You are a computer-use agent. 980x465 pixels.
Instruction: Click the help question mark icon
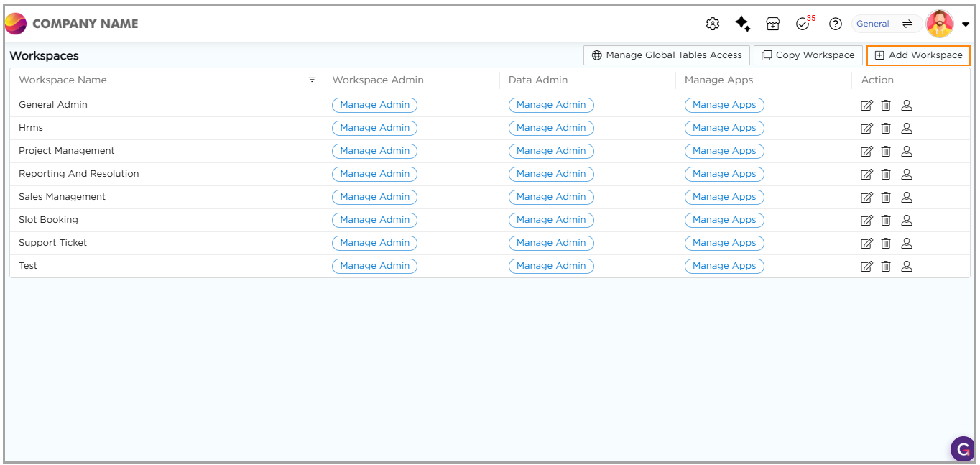tap(835, 24)
